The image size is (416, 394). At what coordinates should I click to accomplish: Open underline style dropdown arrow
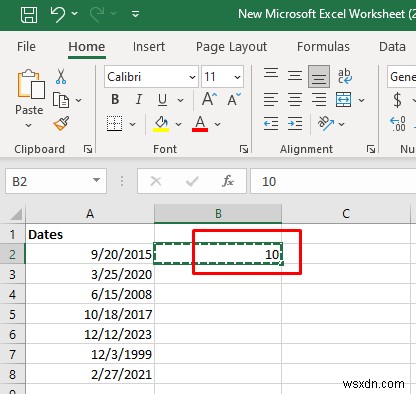pos(180,100)
